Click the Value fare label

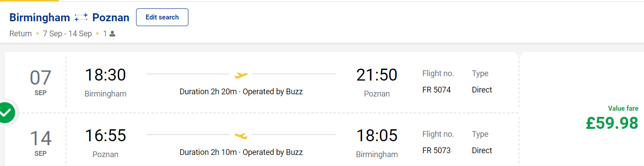[623, 108]
